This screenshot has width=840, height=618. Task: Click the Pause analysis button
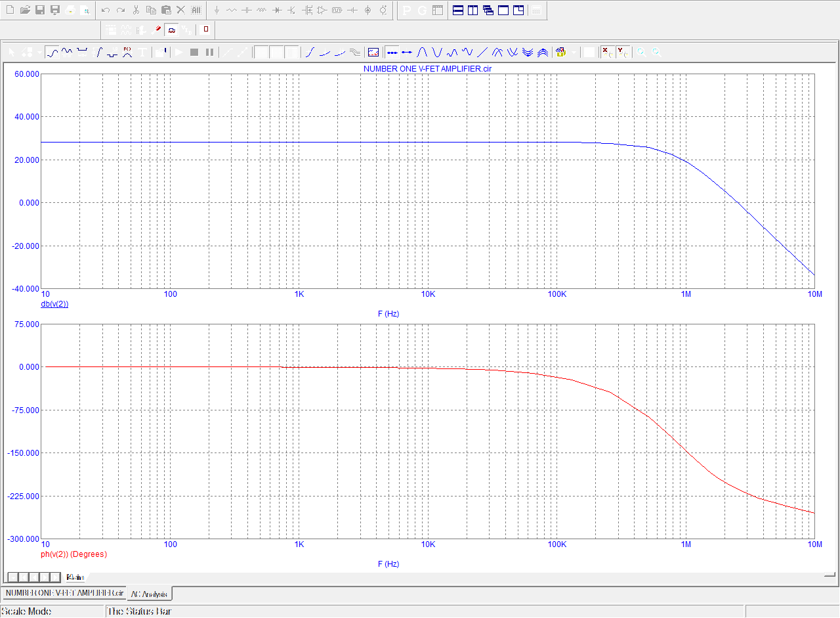click(209, 52)
